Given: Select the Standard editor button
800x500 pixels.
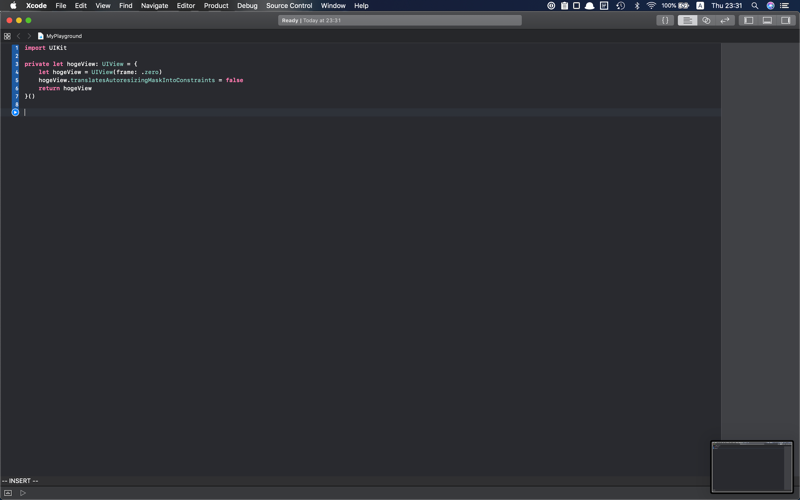Looking at the screenshot, I should click(x=688, y=20).
